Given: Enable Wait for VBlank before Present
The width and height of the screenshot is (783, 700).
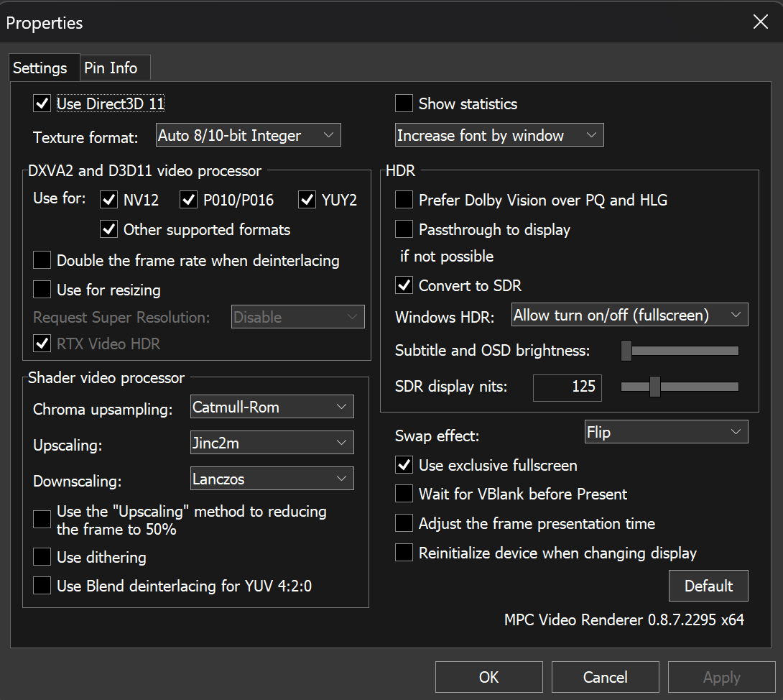Looking at the screenshot, I should (x=404, y=494).
